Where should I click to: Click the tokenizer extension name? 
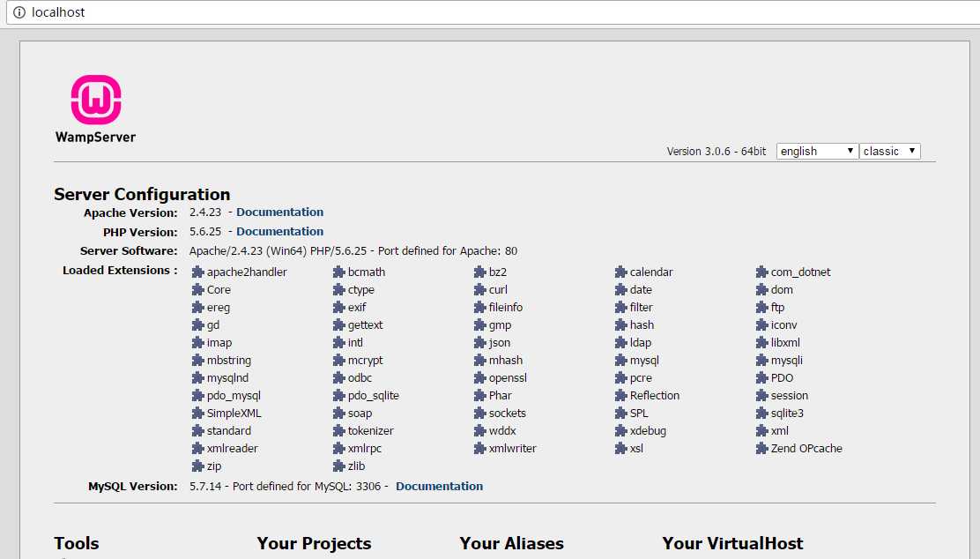(x=371, y=431)
